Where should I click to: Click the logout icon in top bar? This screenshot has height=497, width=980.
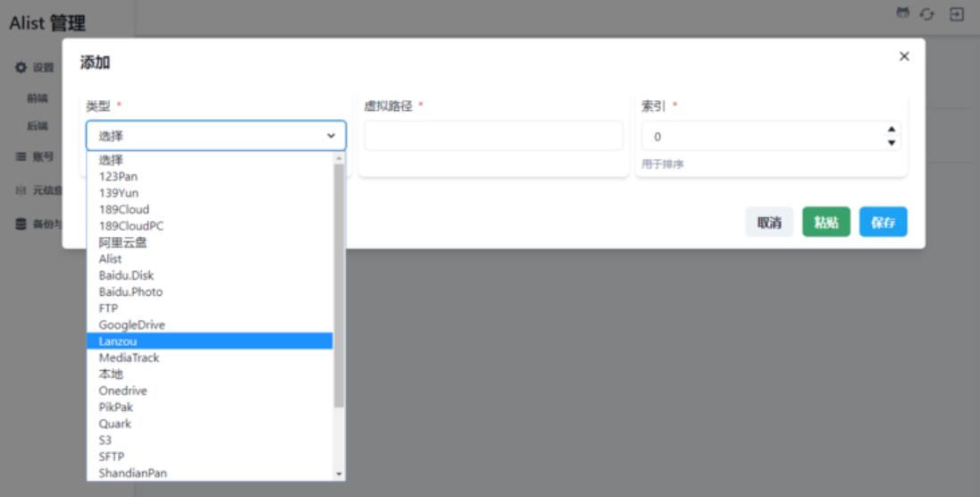point(957,14)
